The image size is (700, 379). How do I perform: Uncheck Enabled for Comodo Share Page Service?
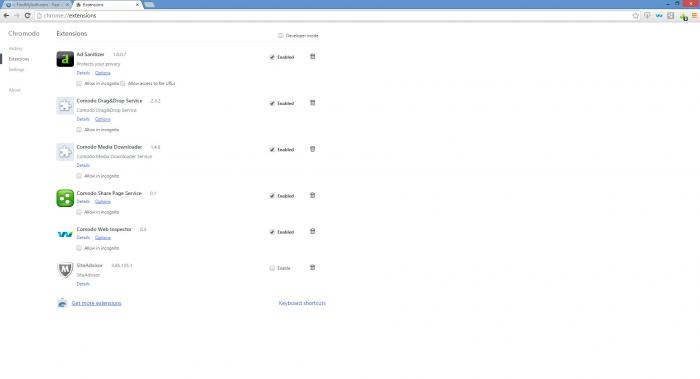[x=272, y=196]
